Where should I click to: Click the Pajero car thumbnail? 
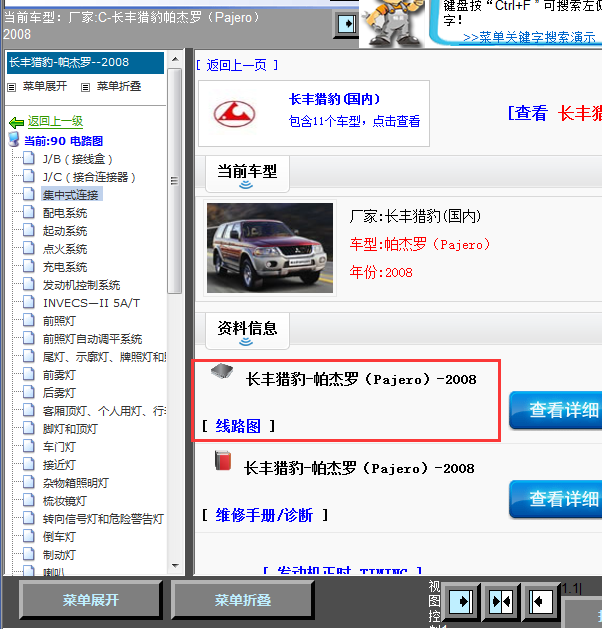click(x=270, y=248)
